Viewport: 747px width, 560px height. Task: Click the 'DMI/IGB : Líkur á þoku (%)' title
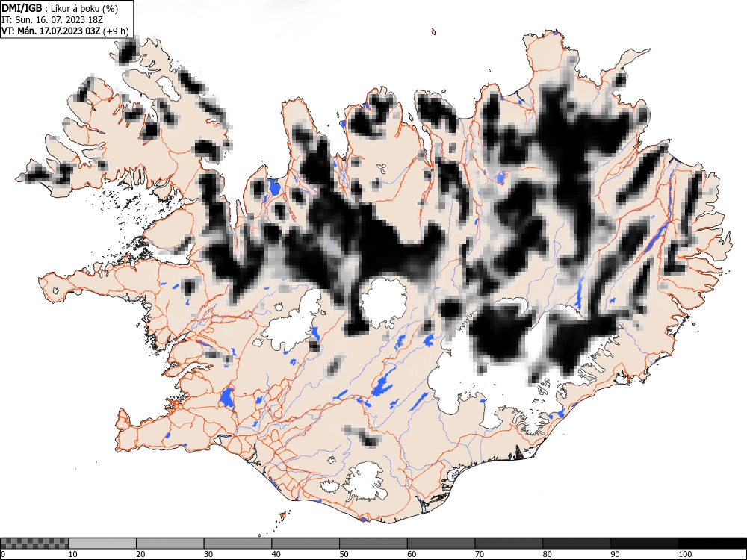tap(60, 8)
